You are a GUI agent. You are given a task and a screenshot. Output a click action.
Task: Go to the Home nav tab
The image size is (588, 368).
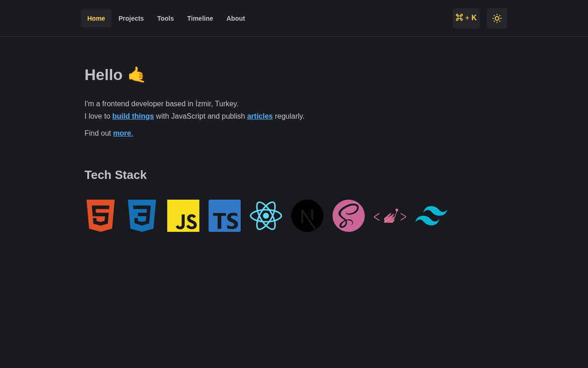(96, 18)
